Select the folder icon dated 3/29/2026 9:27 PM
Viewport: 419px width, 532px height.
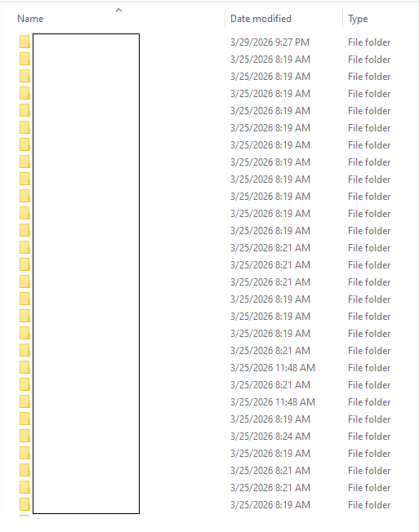[25, 42]
